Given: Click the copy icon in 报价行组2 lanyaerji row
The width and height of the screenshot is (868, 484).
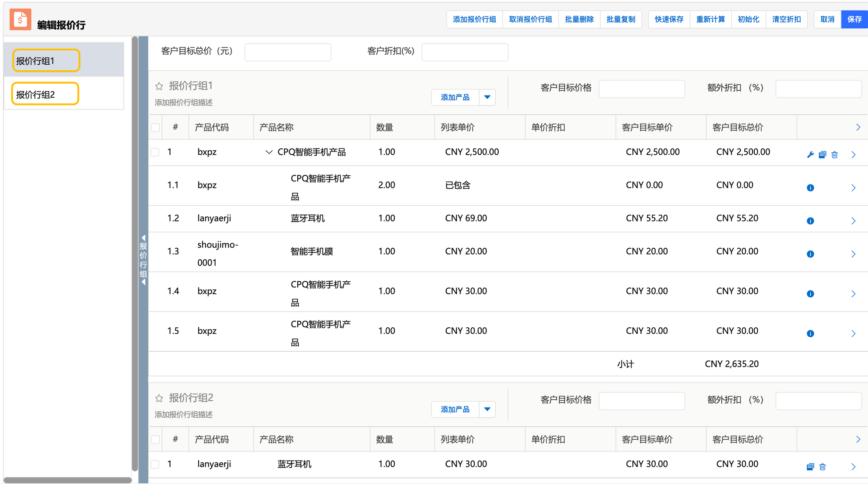Looking at the screenshot, I should click(810, 467).
